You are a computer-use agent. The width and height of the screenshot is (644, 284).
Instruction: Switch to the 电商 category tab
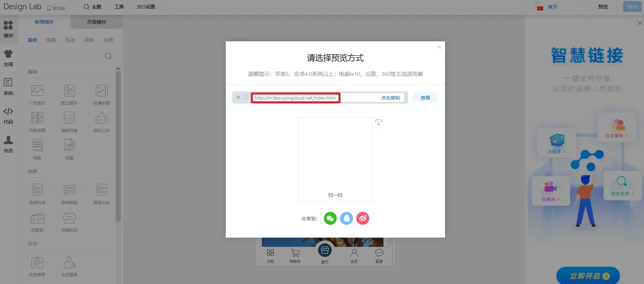(x=51, y=40)
